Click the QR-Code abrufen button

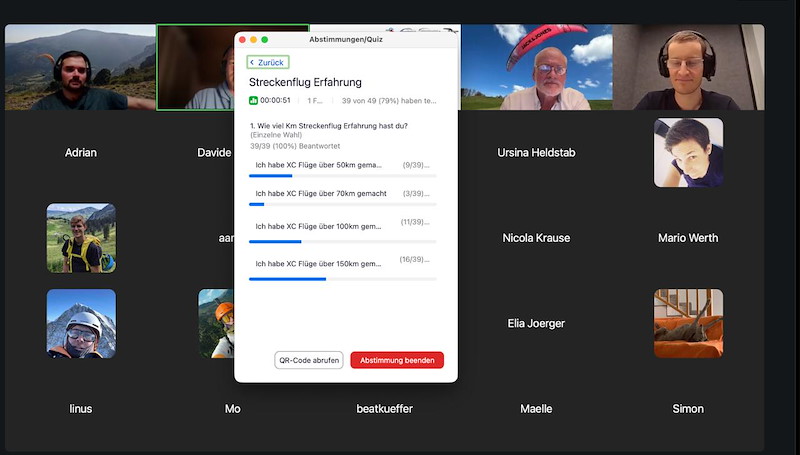point(309,360)
